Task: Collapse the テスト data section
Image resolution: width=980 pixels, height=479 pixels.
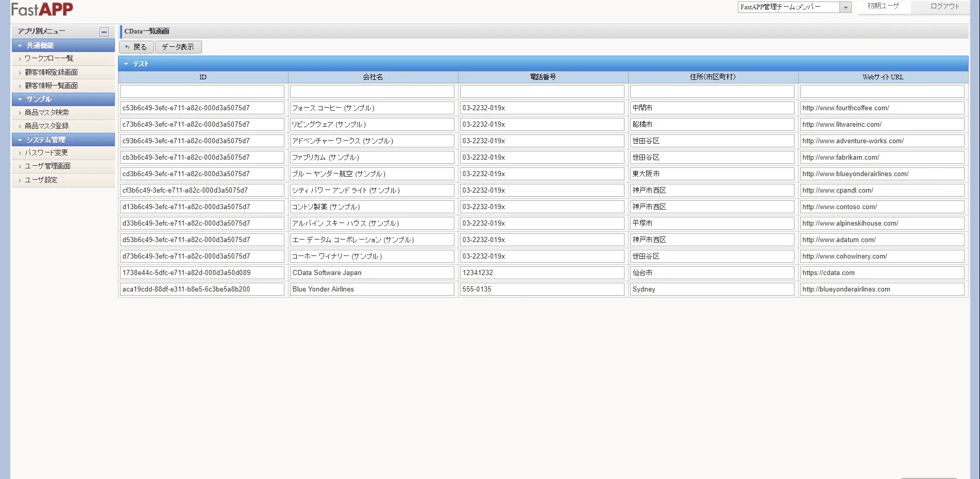Action: 126,63
